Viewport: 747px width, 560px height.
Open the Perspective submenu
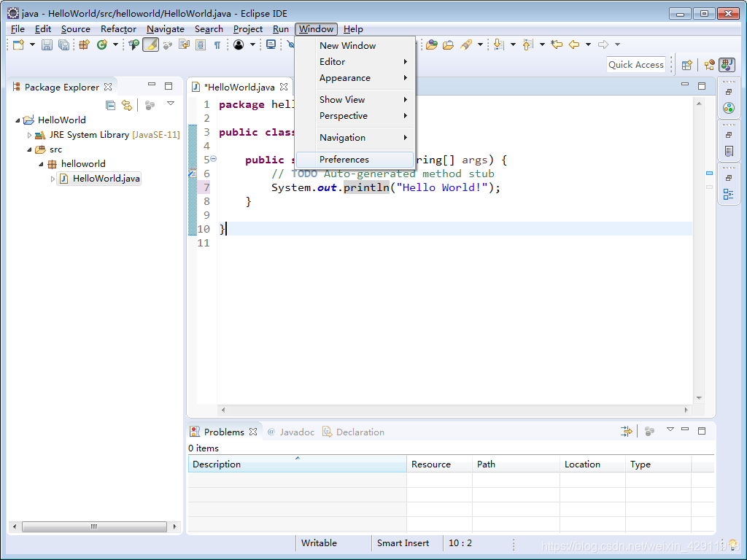click(355, 116)
